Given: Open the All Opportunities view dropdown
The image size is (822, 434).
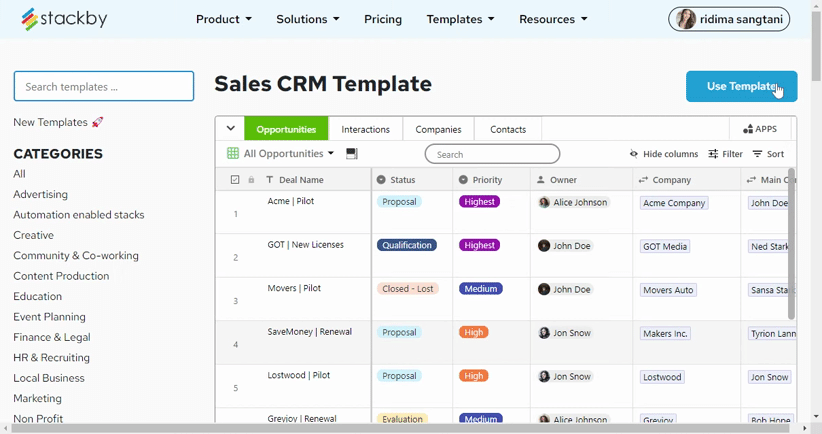Looking at the screenshot, I should click(288, 154).
